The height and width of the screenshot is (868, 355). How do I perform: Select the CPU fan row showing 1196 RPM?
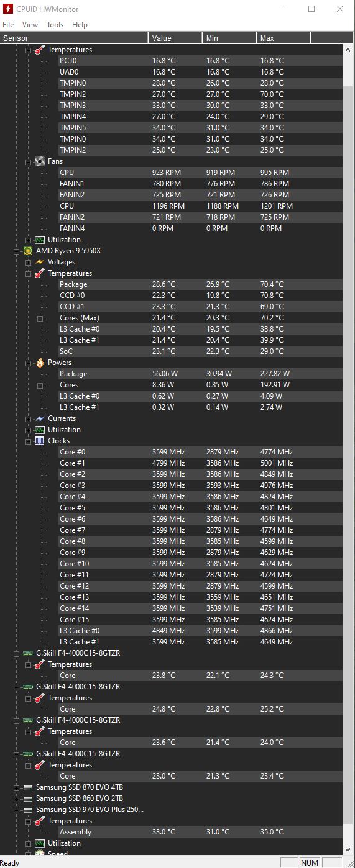click(x=200, y=206)
